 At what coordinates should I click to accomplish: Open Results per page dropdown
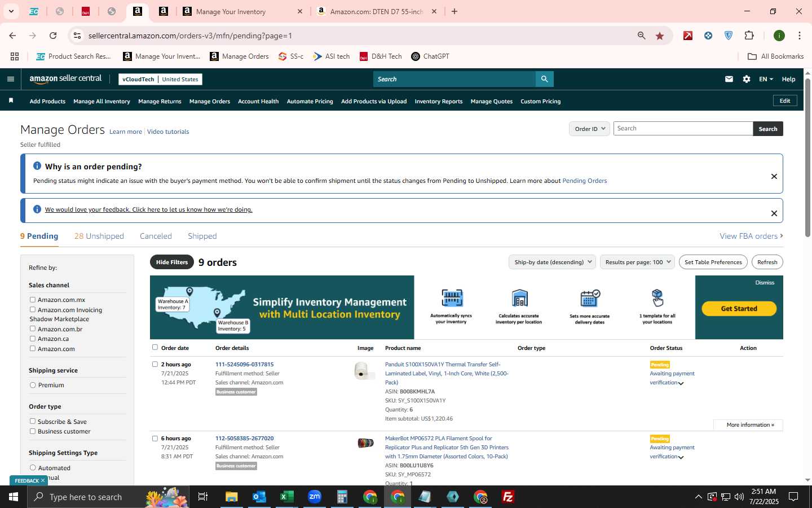[x=637, y=262]
